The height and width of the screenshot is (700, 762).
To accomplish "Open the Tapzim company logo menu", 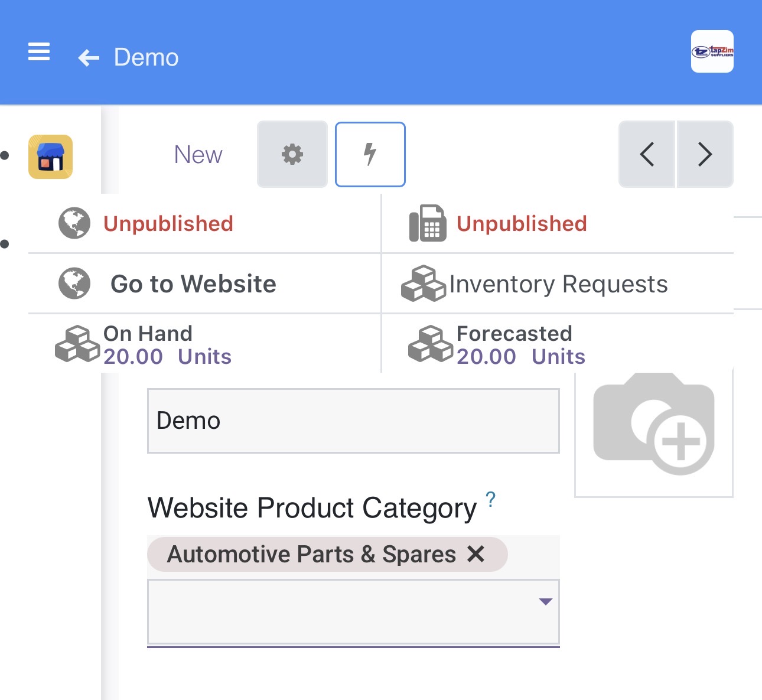I will [712, 52].
